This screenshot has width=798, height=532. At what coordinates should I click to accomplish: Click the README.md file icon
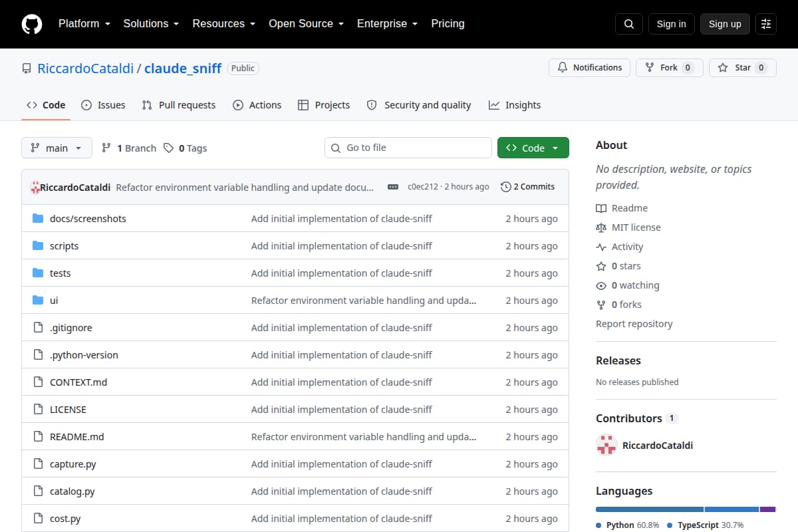[38, 437]
